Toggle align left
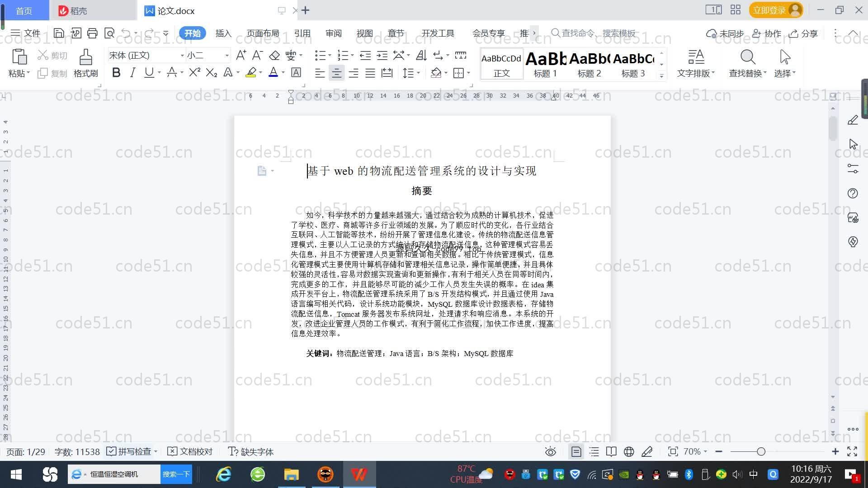Screen dimensions: 868x488 click(320, 73)
